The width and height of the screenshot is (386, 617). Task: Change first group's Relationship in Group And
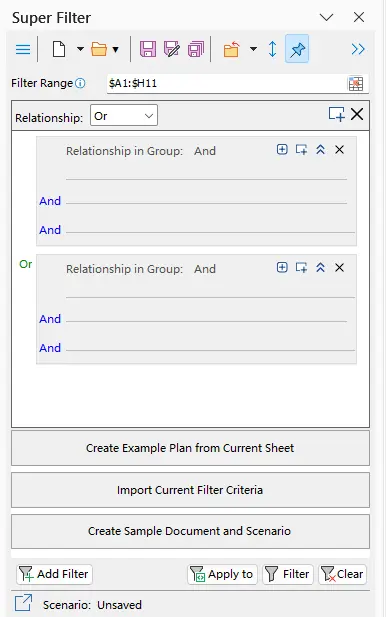[x=205, y=151]
